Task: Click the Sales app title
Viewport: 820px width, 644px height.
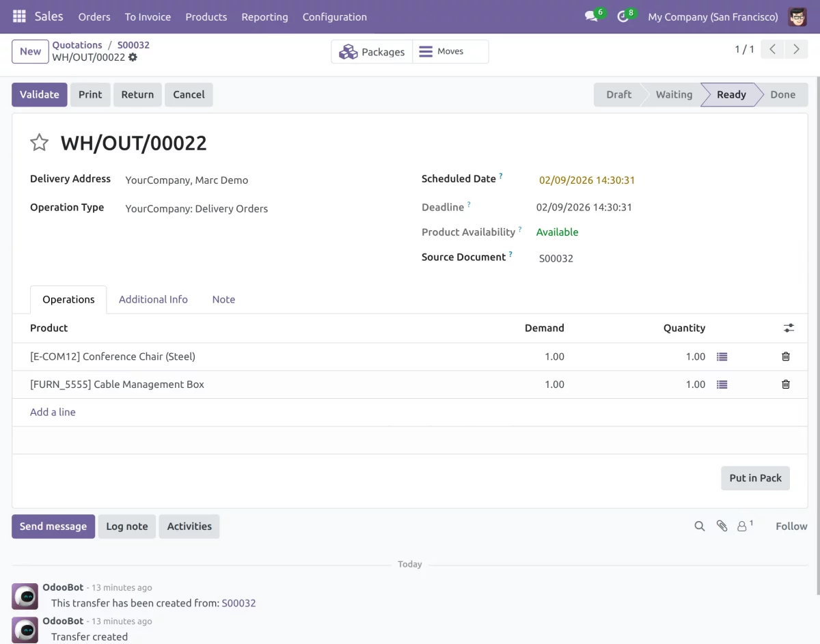Action: pyautogui.click(x=49, y=16)
